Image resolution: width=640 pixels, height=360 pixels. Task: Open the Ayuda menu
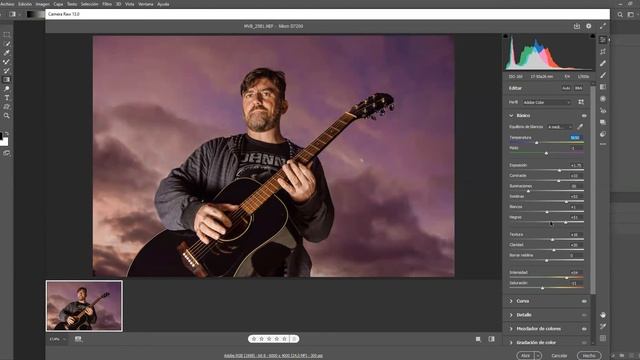(x=163, y=4)
